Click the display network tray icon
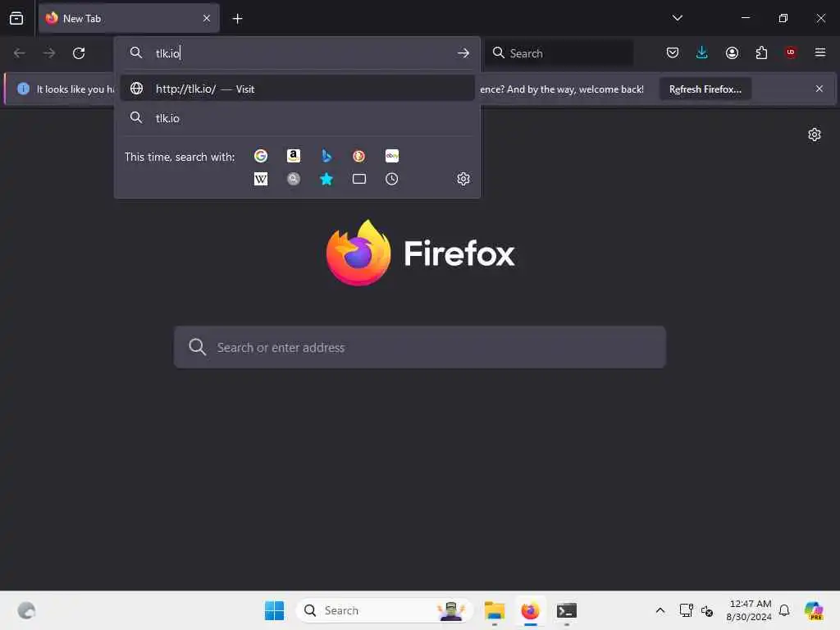Viewport: 840px width, 630px height. click(x=686, y=610)
